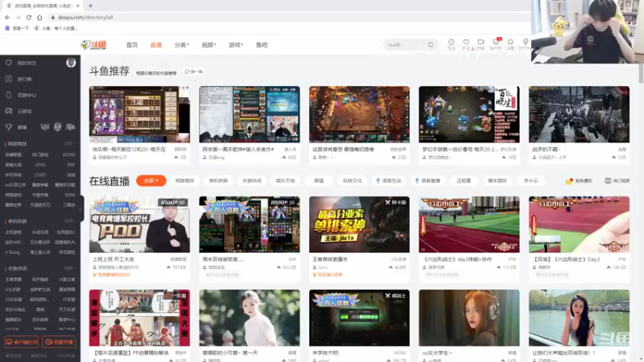The height and width of the screenshot is (362, 644).
Task: Click the user avatar in sidebar
Action: point(71,63)
